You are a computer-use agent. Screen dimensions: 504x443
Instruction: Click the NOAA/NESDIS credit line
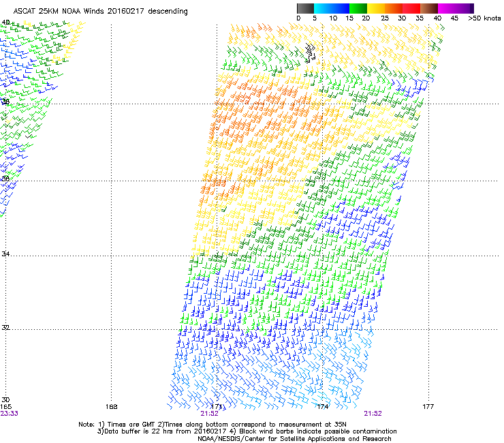pos(294,439)
